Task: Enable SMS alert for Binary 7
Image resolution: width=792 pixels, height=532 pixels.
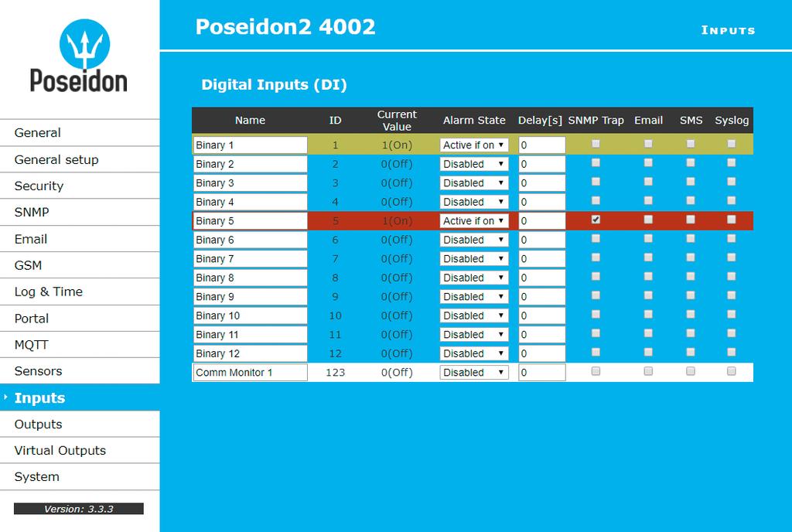Action: (x=691, y=257)
